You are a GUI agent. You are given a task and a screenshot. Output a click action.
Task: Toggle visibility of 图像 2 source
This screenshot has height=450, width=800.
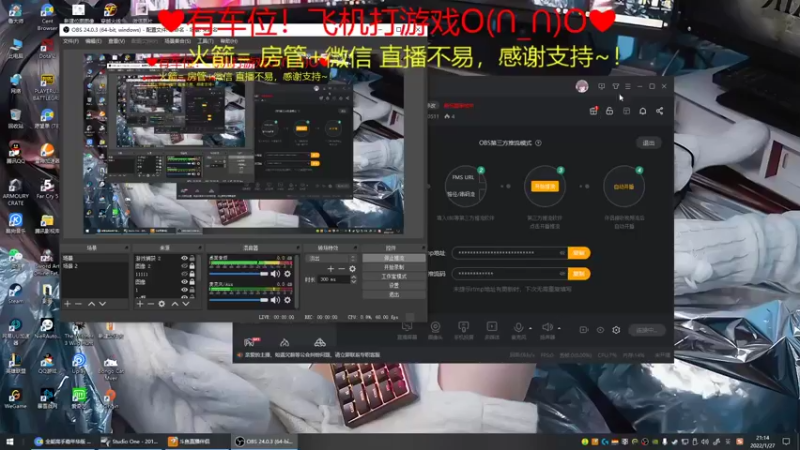pos(184,266)
